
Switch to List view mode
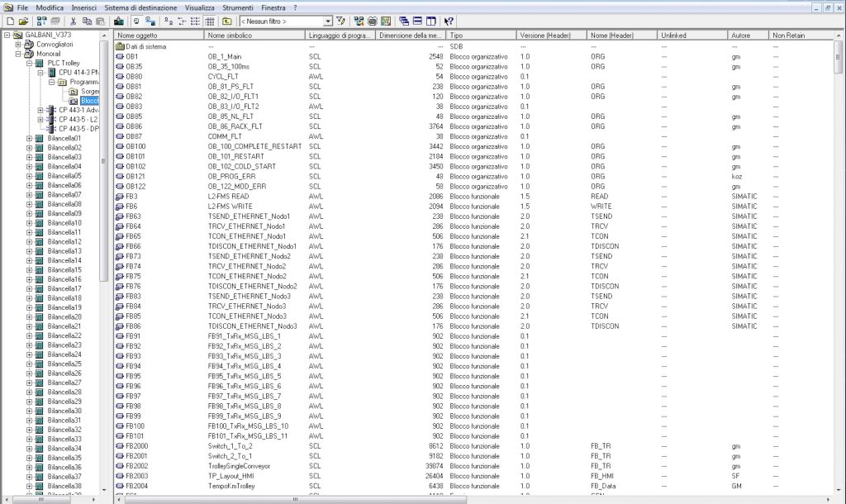[195, 21]
